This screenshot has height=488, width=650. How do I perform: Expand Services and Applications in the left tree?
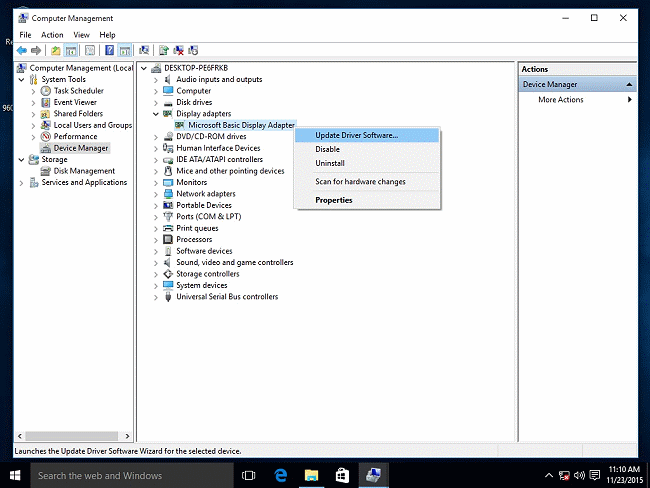tap(22, 182)
